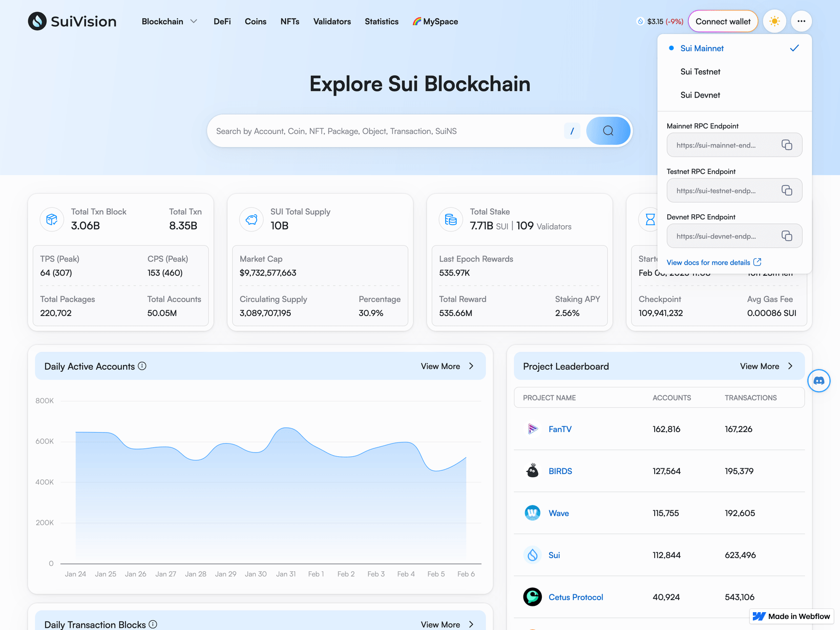The image size is (840, 630).
Task: Click the Circulating Supply value 3,089,707,195
Action: coord(265,313)
